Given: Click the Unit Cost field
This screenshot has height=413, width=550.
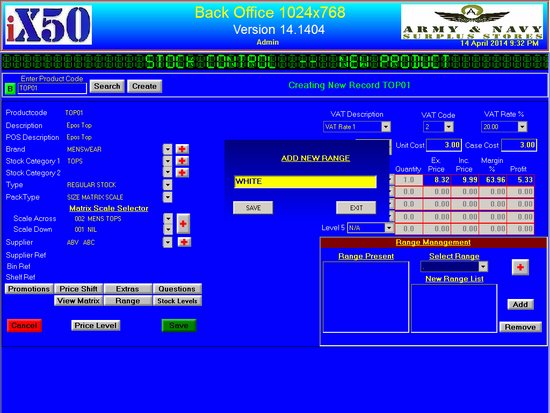Looking at the screenshot, I should pyautogui.click(x=443, y=145).
